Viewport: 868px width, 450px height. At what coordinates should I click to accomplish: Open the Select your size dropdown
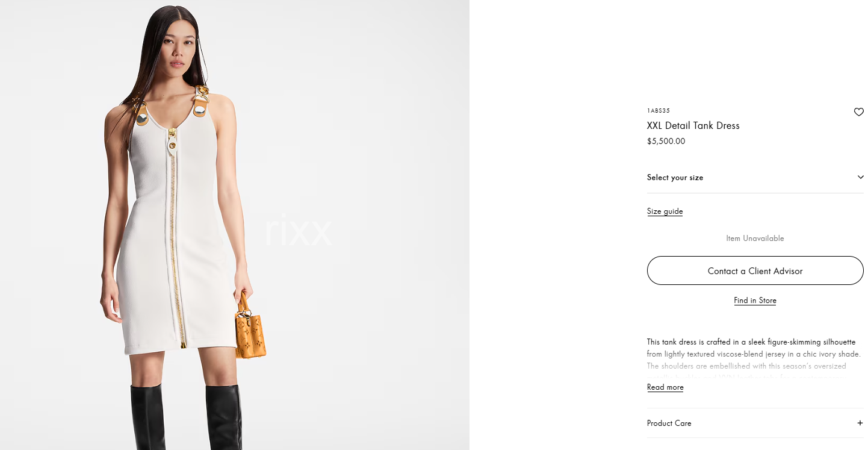point(755,178)
